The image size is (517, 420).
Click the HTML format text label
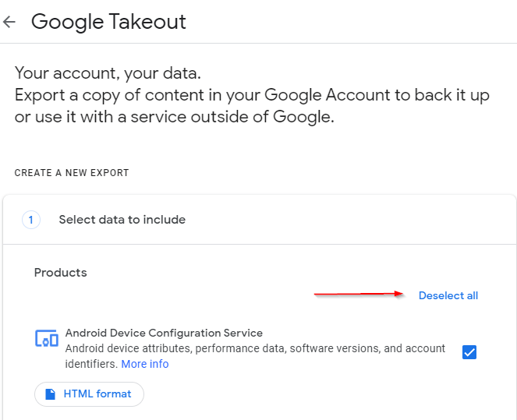(x=97, y=394)
